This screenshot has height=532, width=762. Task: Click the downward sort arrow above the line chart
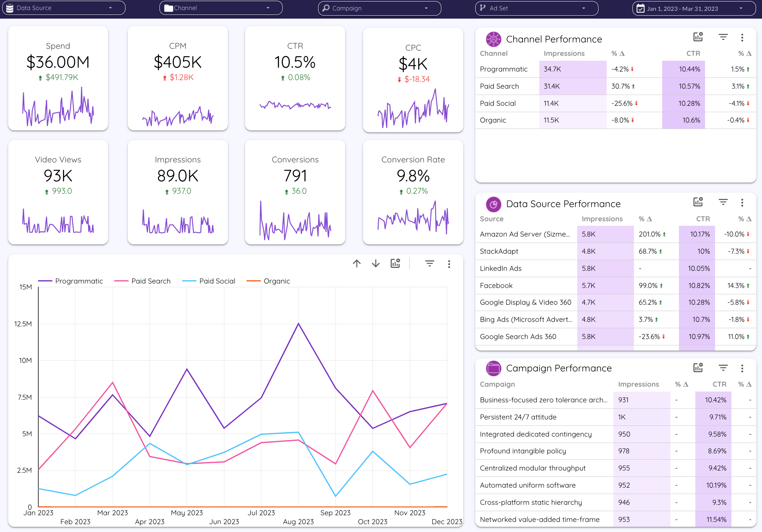tap(375, 263)
